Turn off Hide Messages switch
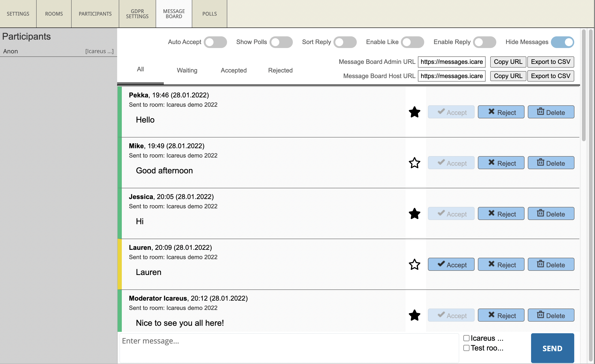The height and width of the screenshot is (364, 595). [562, 42]
